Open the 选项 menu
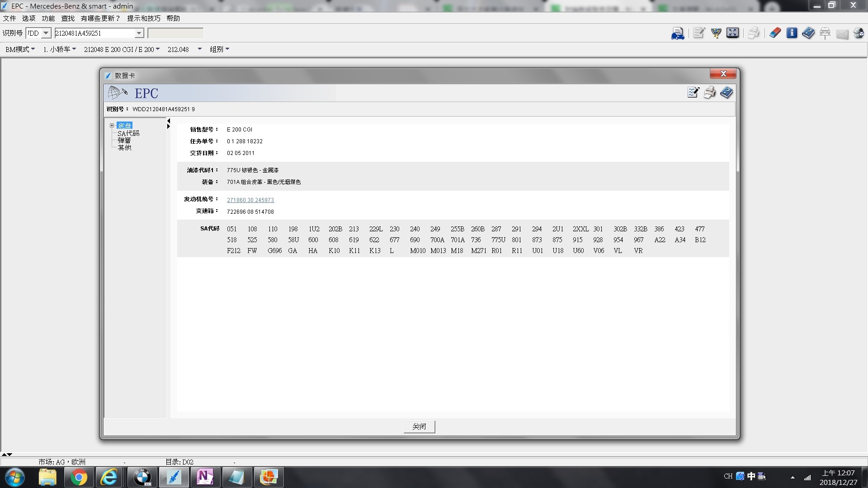 [x=29, y=18]
